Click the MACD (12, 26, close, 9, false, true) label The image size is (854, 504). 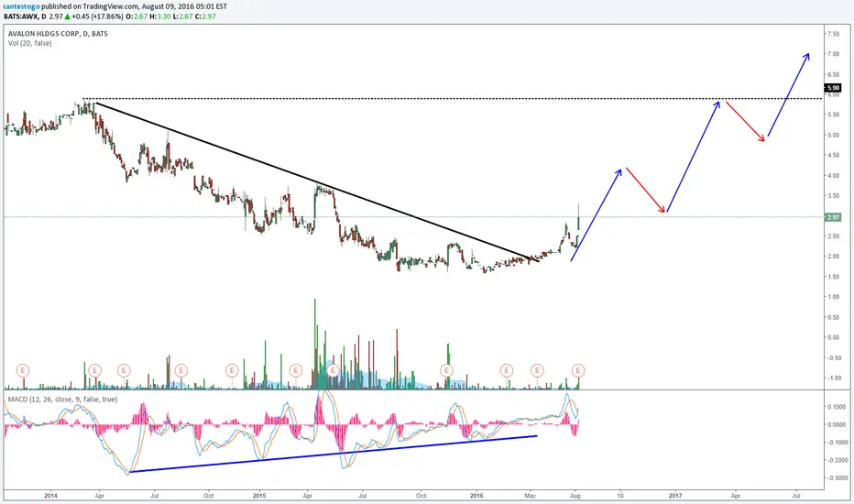(62, 400)
